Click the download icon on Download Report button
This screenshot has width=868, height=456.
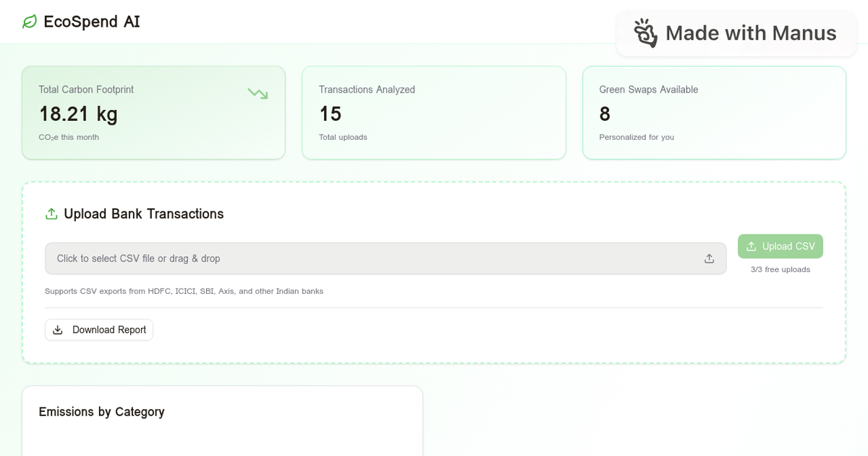(x=58, y=329)
